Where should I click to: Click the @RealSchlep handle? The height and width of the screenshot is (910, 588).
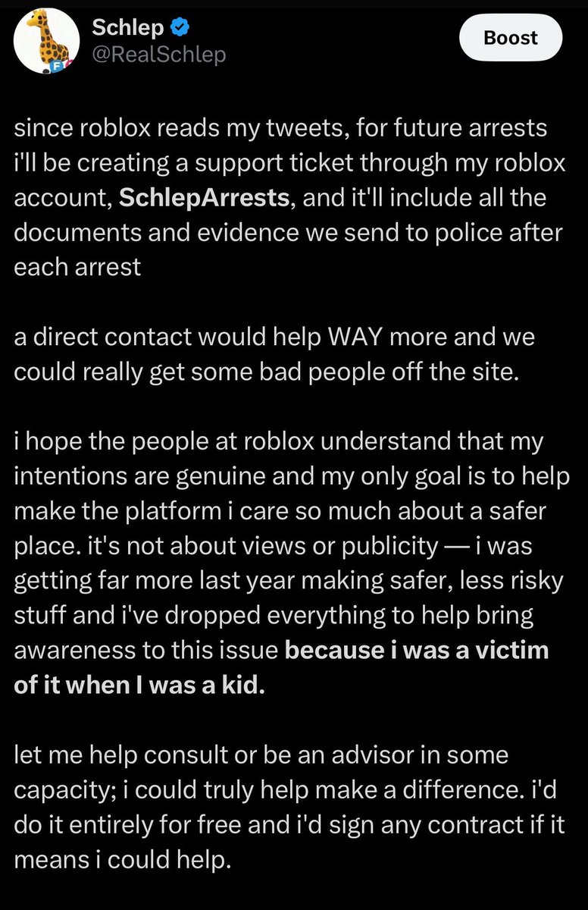click(x=158, y=54)
